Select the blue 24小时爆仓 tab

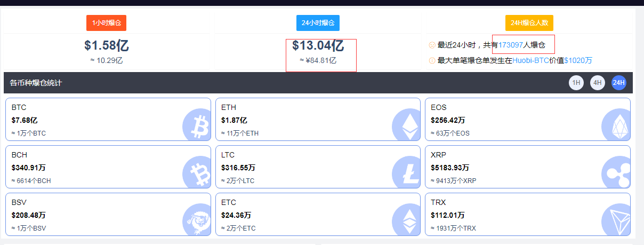(x=318, y=23)
